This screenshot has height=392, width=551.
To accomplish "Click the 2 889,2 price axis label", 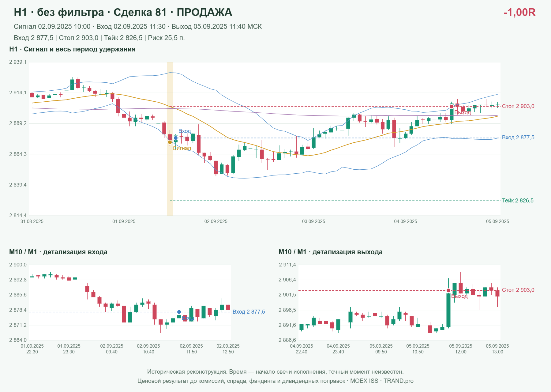I will click(x=18, y=123).
